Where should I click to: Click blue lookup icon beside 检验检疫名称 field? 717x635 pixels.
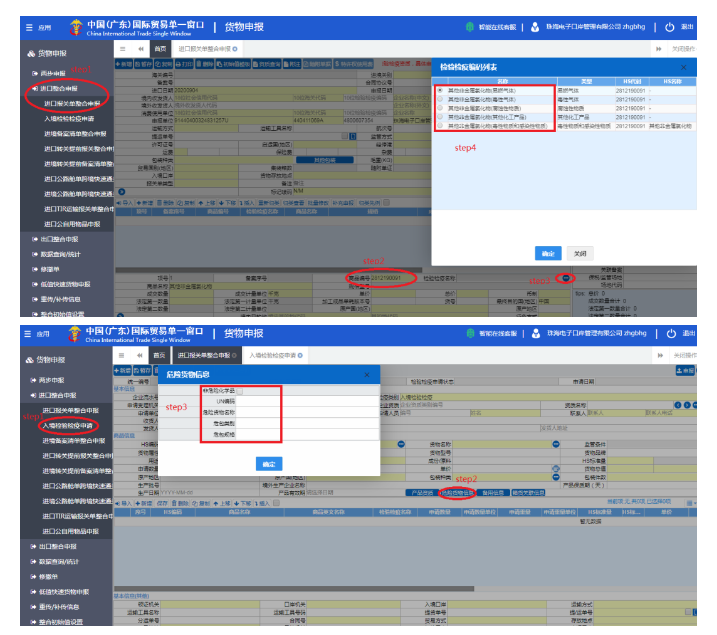[566, 277]
